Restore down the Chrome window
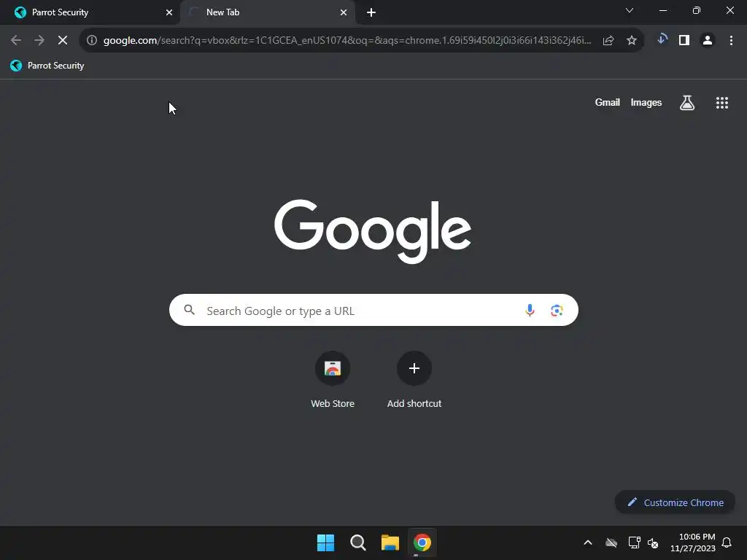Image resolution: width=747 pixels, height=560 pixels. (x=697, y=10)
